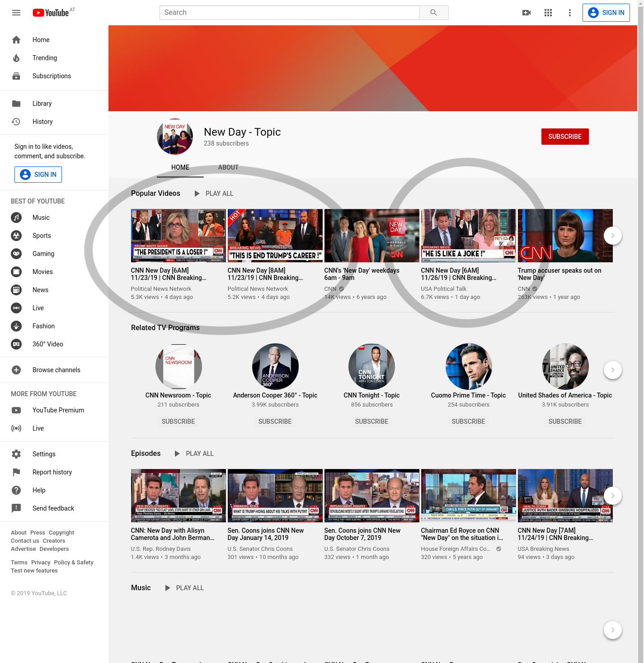The height and width of the screenshot is (663, 644).
Task: Open CNN's 'New Day' weekdays video title
Action: [362, 274]
